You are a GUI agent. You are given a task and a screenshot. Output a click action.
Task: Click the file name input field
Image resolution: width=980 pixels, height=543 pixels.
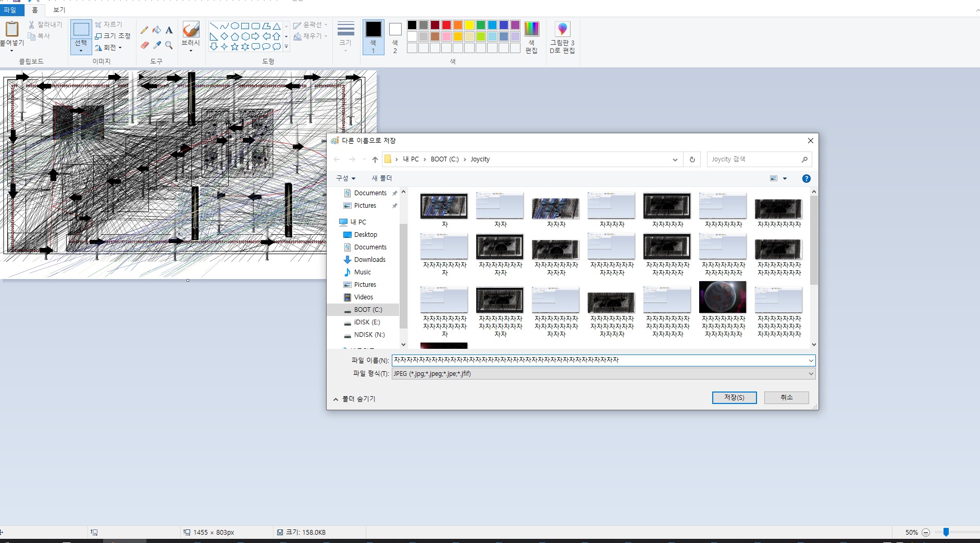pos(603,360)
